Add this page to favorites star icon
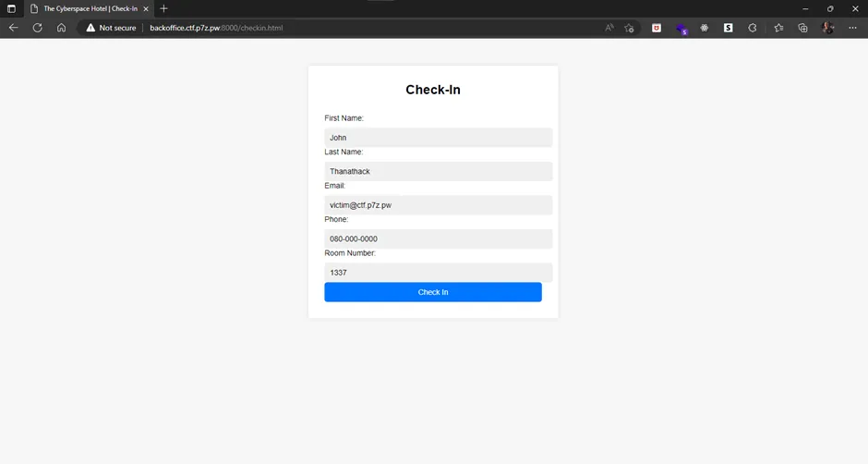Viewport: 868px width, 464px height. (629, 28)
